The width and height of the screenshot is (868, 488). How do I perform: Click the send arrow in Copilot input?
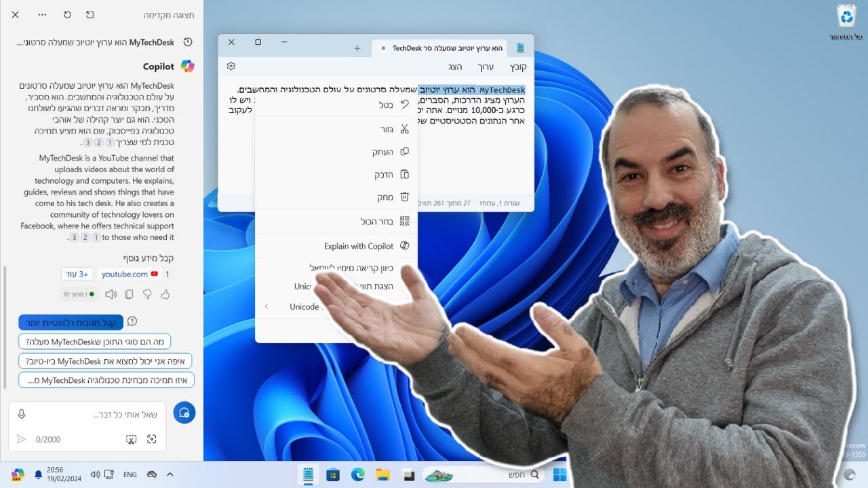coord(21,439)
